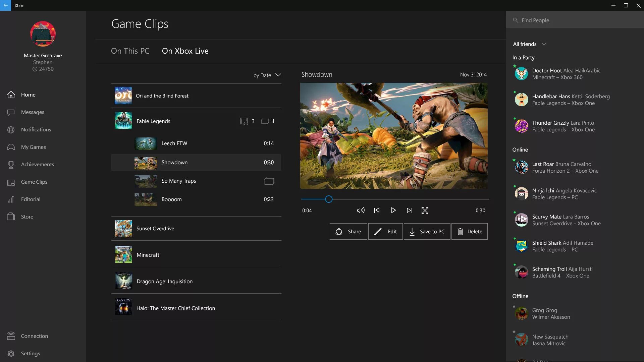Click the skip back icon in player
This screenshot has height=362, width=644.
point(377,210)
